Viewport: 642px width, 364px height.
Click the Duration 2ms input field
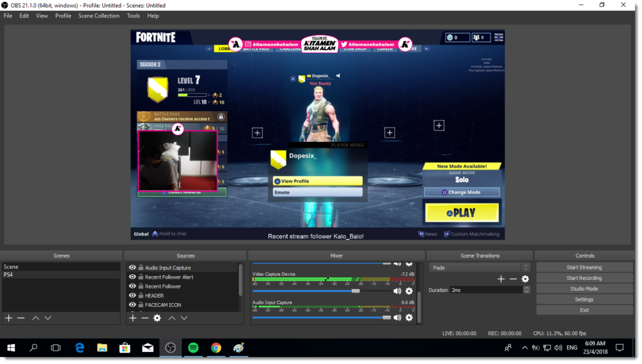coord(487,290)
